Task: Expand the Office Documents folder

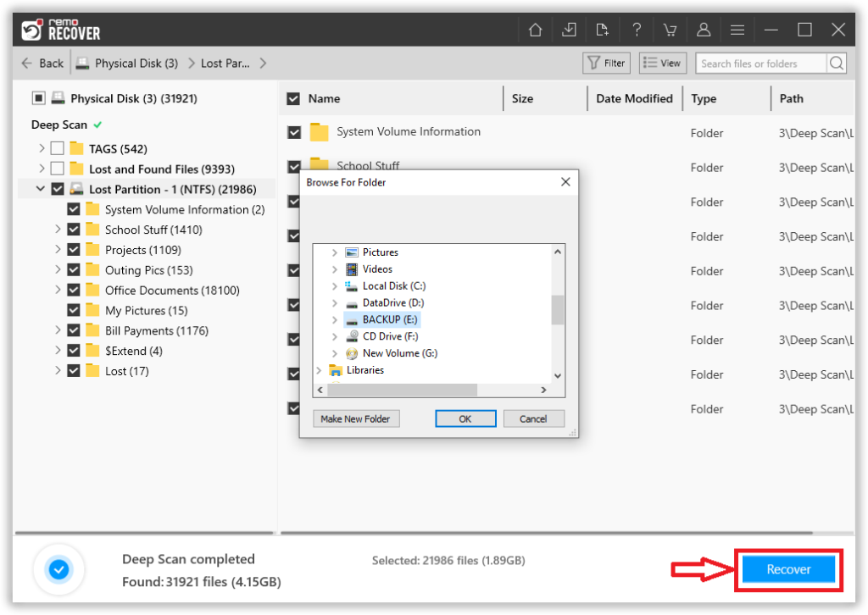Action: 58,290
